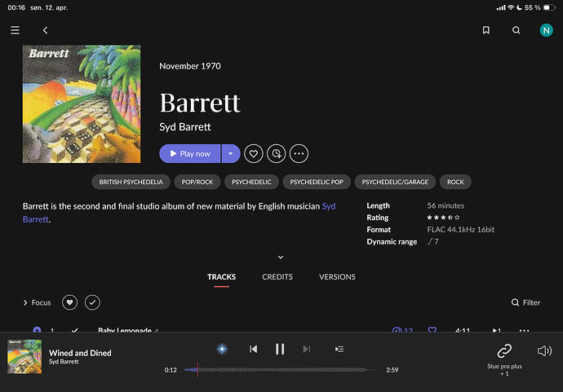
Task: Switch to the TRACKS tab
Action: coord(222,277)
